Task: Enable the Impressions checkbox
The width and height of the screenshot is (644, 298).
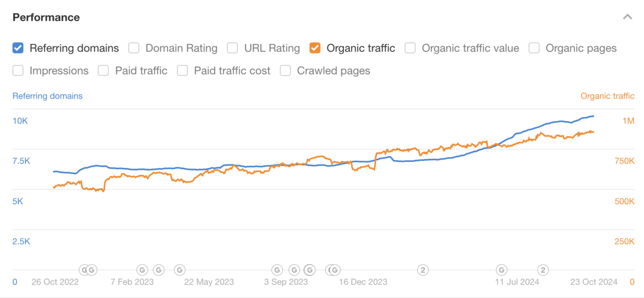Action: (x=18, y=71)
